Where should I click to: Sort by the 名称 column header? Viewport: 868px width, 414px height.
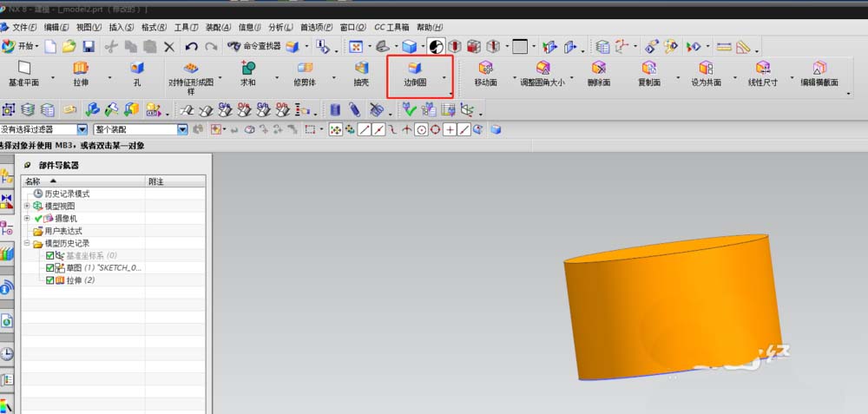[83, 181]
